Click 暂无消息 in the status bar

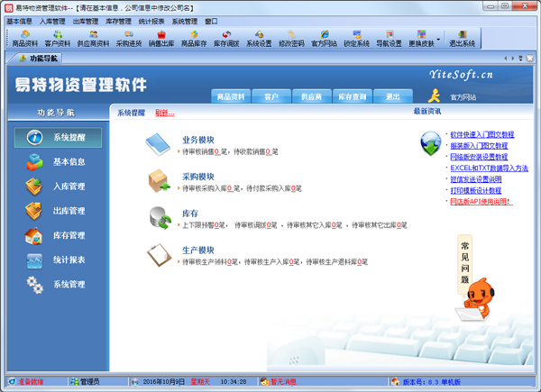pos(283,382)
